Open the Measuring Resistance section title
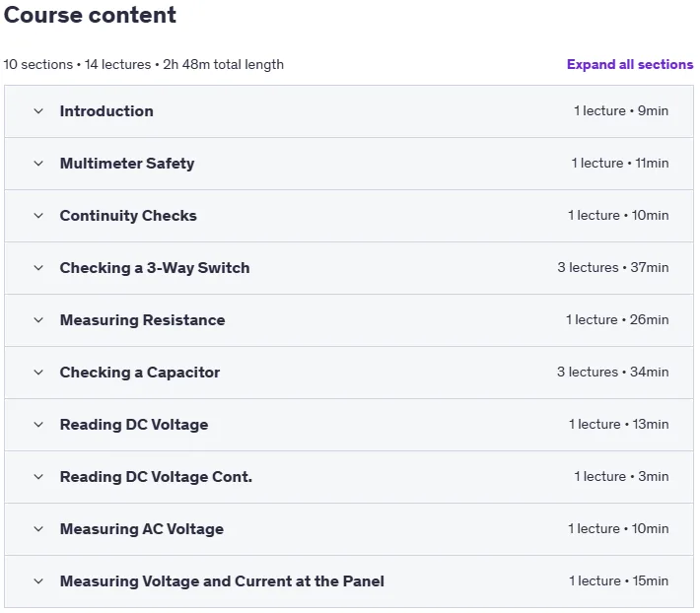This screenshot has width=700, height=613. pos(143,320)
